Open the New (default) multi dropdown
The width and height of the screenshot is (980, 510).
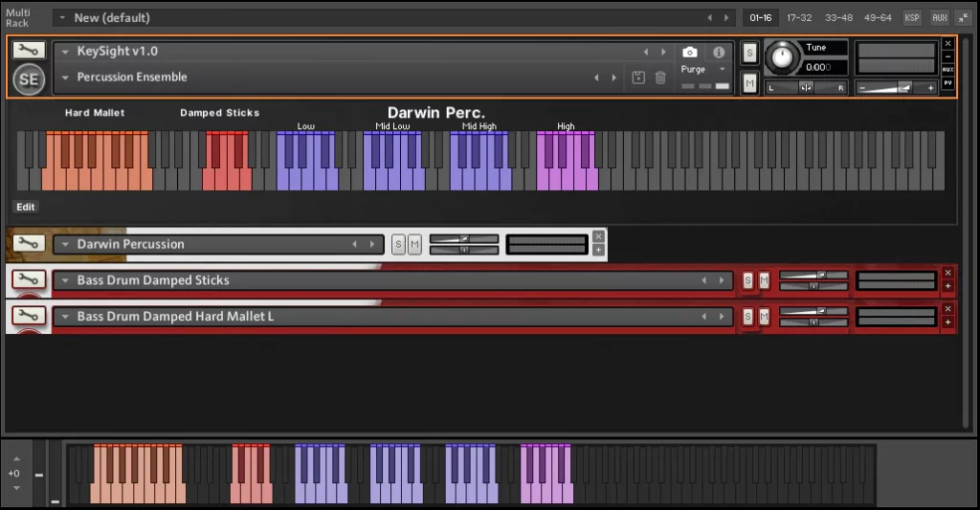62,17
